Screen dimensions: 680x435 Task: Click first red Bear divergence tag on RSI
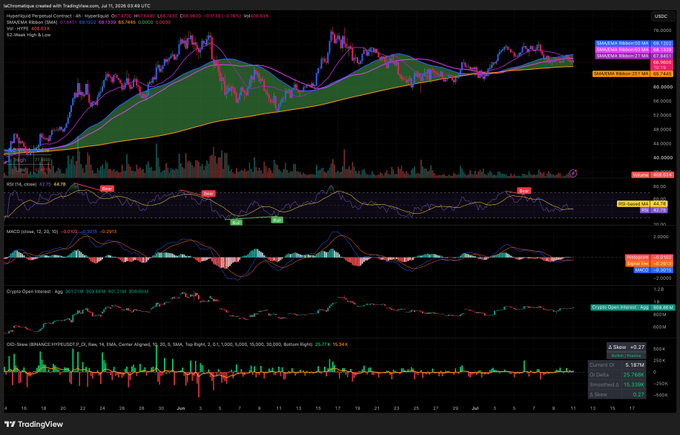point(107,189)
